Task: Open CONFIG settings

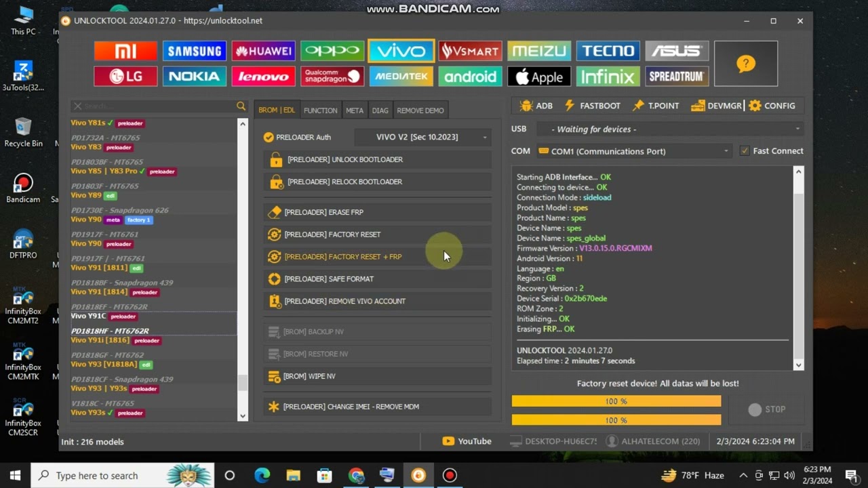Action: coord(772,106)
